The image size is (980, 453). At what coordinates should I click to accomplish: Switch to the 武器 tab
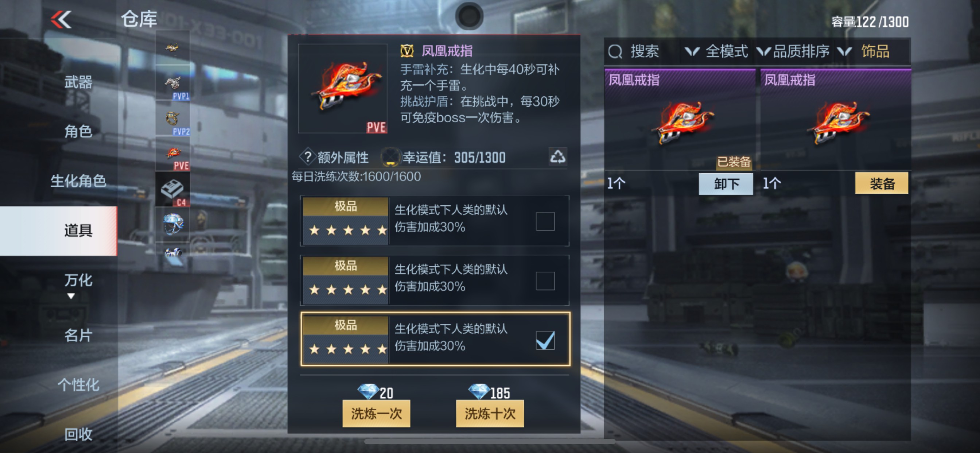pos(78,82)
